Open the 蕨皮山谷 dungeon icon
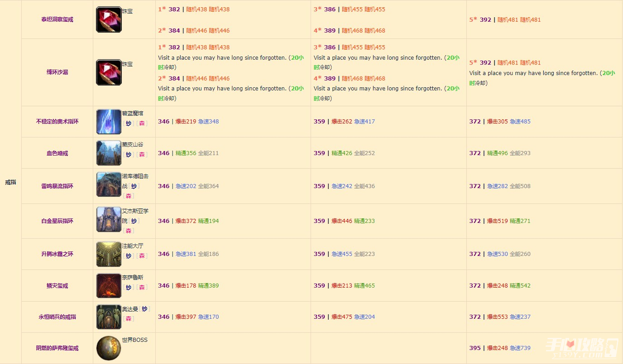The width and height of the screenshot is (623, 364). tap(109, 153)
